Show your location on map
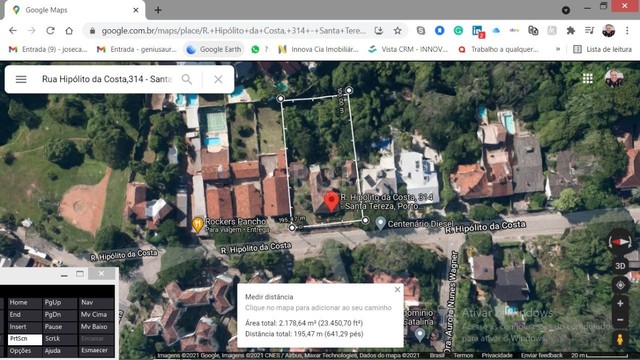This screenshot has height=360, width=640. coord(620,285)
